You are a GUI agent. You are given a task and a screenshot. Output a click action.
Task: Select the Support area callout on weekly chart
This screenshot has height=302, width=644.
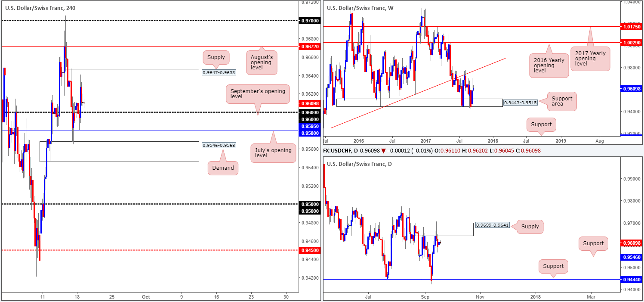click(561, 101)
